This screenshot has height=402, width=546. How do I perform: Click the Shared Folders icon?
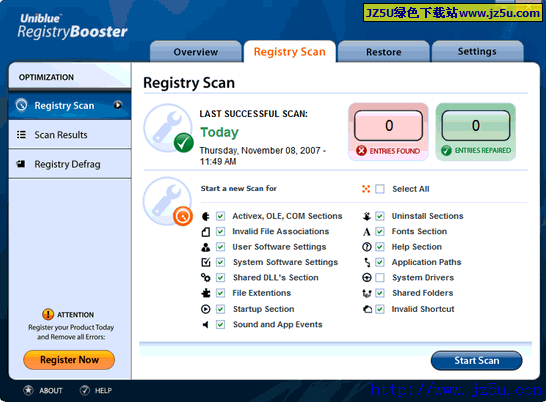click(x=367, y=293)
